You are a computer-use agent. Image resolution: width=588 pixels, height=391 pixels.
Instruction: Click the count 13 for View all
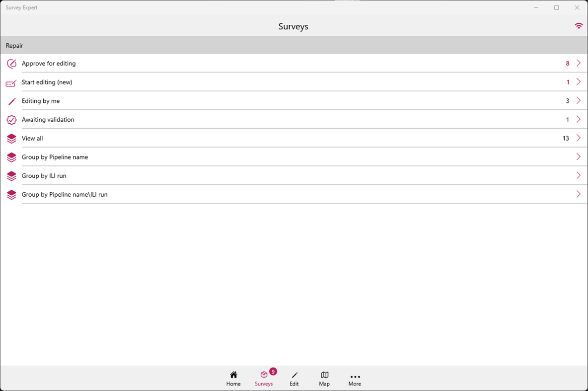566,139
